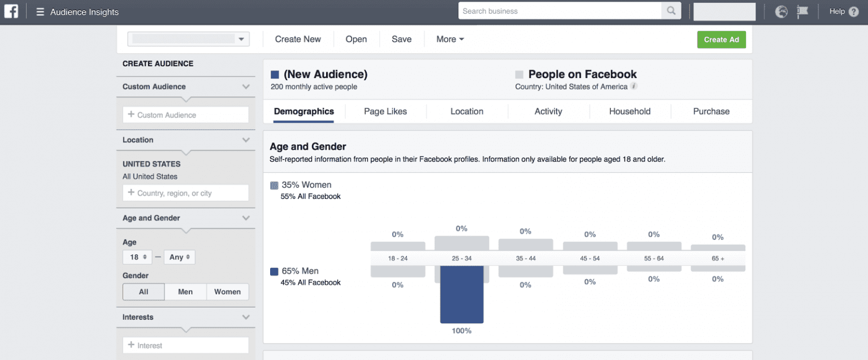Collapse the Interests section chevron
Screen dimensions: 868x360
246,317
